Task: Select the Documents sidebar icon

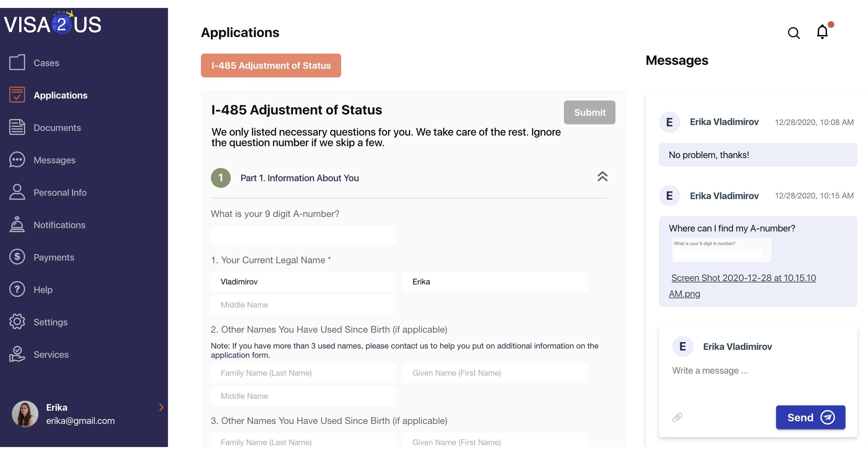Action: click(x=17, y=127)
